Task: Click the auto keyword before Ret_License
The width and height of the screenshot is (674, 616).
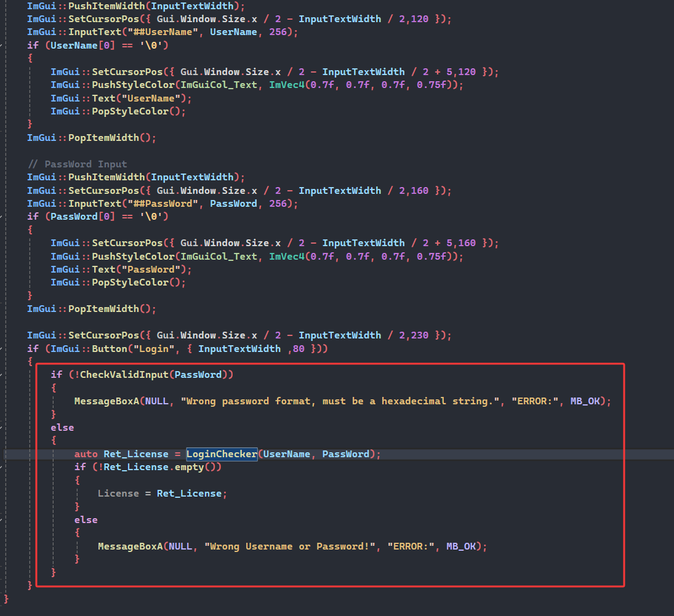Action: click(86, 454)
